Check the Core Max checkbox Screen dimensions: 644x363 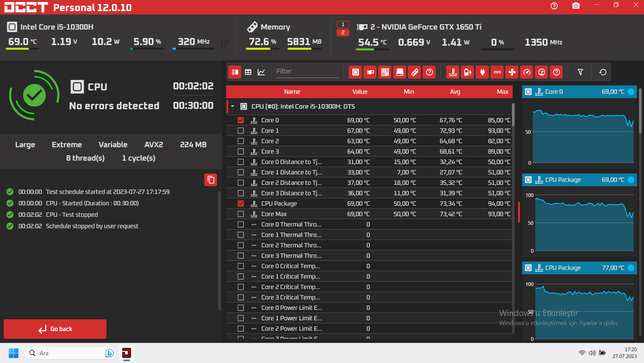click(241, 214)
